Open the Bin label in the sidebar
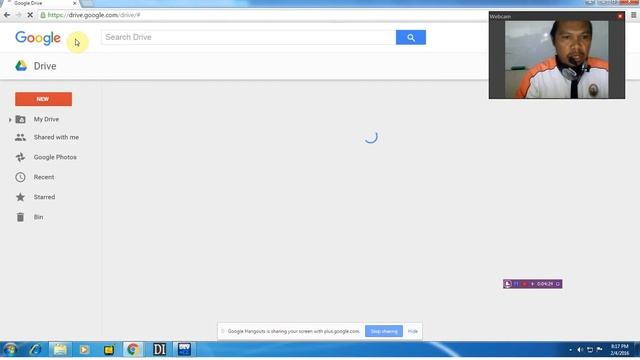This screenshot has height=360, width=640. (x=38, y=217)
